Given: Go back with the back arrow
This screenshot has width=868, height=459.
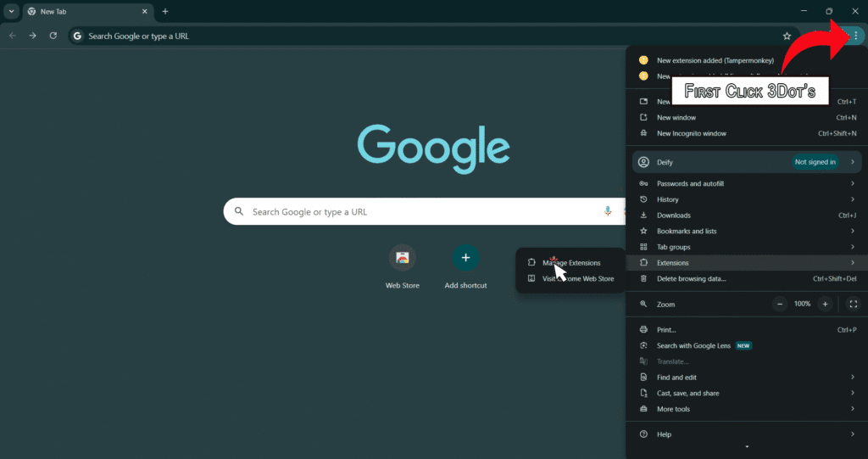Looking at the screenshot, I should pos(13,36).
